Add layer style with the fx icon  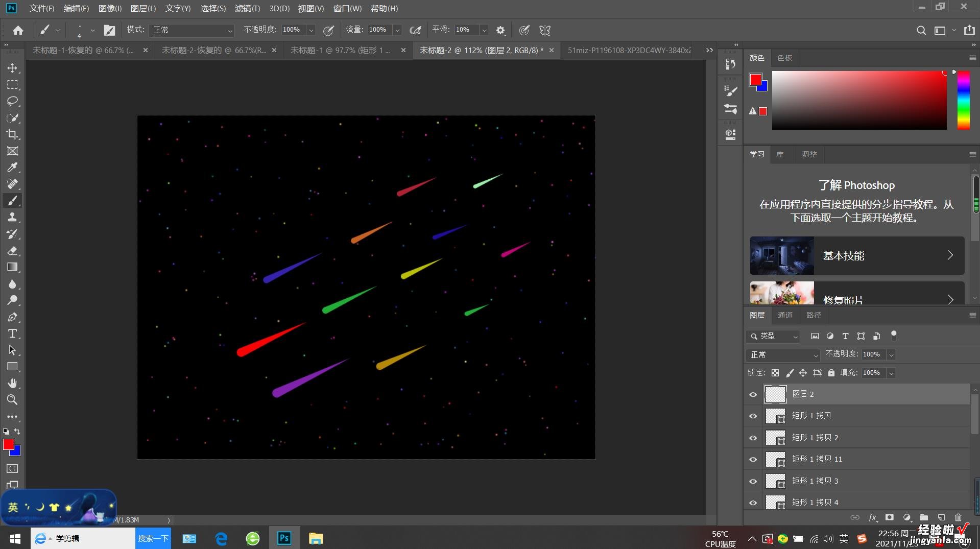coord(872,517)
